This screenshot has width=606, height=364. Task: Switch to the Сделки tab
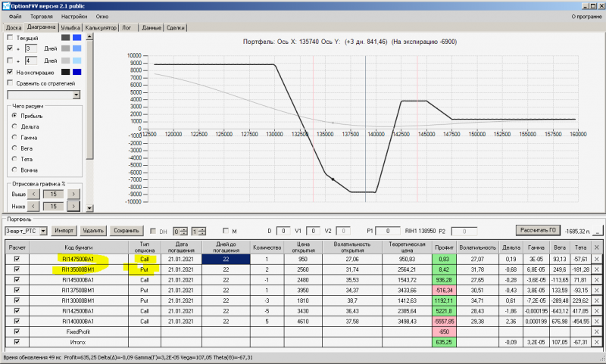point(176,28)
